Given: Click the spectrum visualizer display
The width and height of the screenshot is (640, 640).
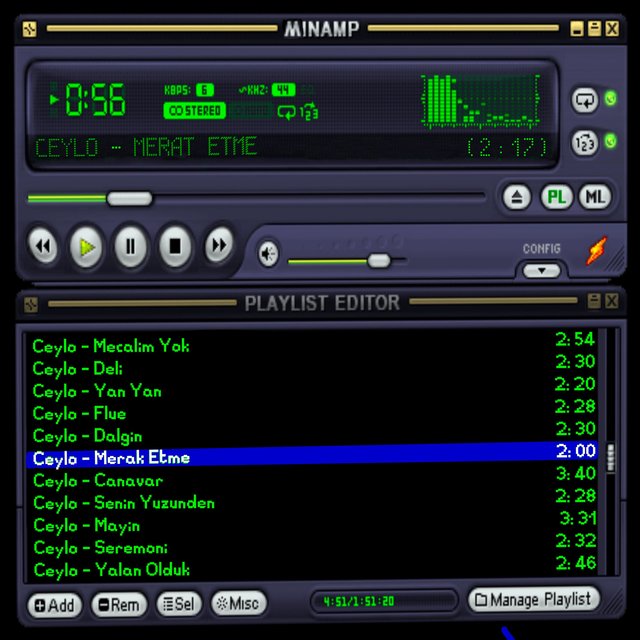Looking at the screenshot, I should pos(480,100).
